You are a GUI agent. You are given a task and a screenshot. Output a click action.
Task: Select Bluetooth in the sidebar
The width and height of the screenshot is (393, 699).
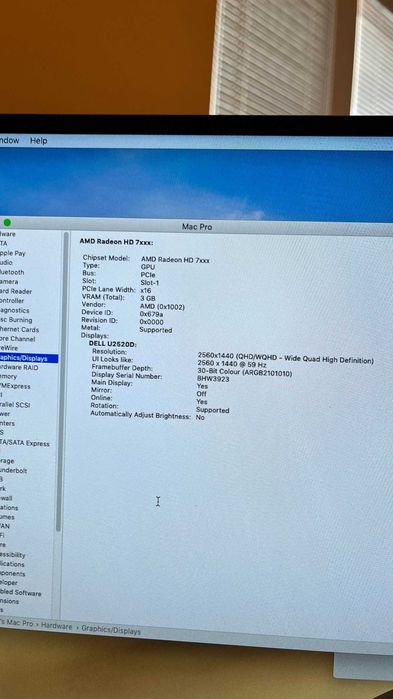pos(12,272)
